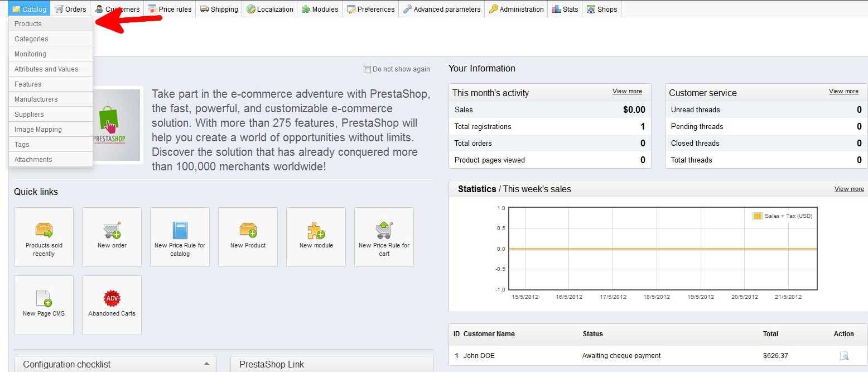
Task: Click the Orders tab cart icon
Action: tap(59, 9)
